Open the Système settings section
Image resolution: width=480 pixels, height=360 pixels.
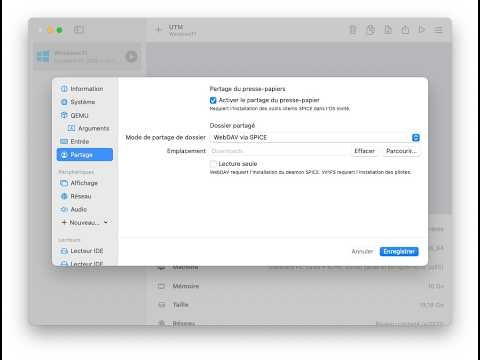coord(85,102)
